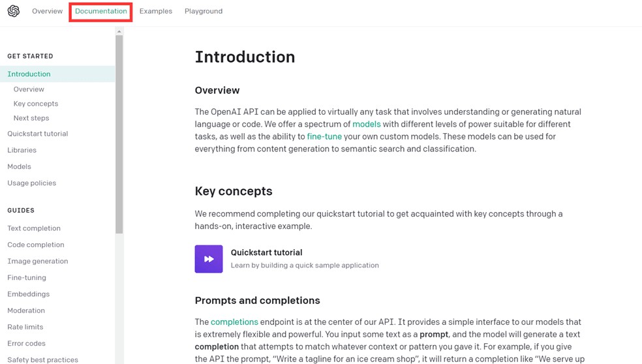The height and width of the screenshot is (364, 642).
Task: Go to the Playground tab
Action: coord(204,11)
